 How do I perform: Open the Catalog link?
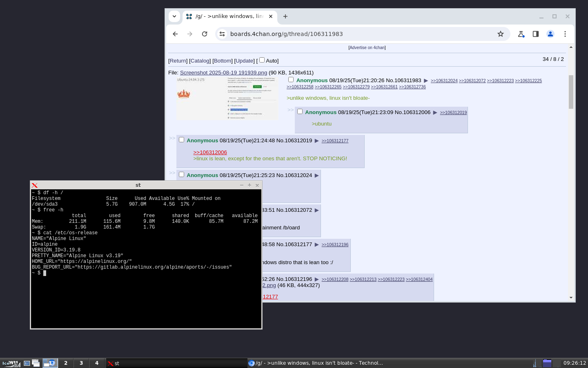click(x=200, y=61)
